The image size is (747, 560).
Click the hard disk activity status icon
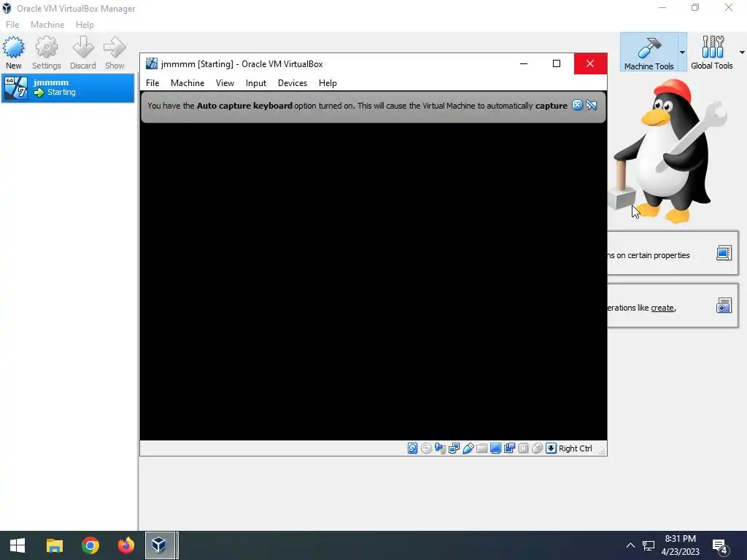pos(413,448)
